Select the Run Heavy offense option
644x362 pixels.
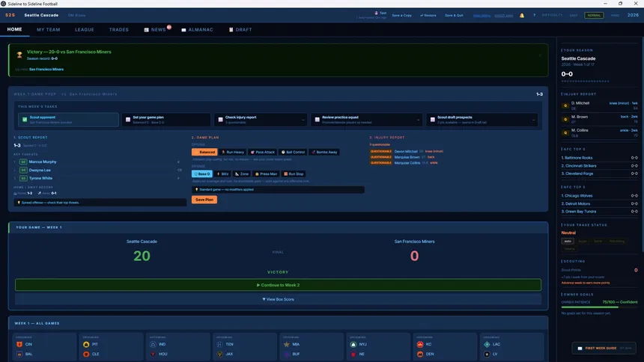(233, 152)
